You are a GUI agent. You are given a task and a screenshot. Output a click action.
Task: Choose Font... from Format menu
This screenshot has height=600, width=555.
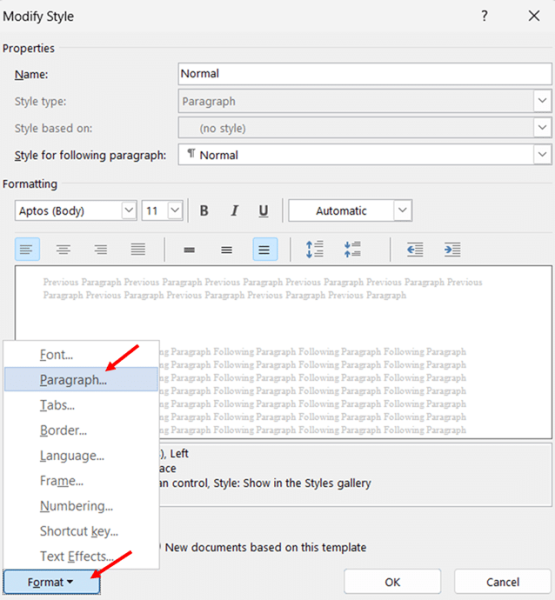click(x=81, y=355)
